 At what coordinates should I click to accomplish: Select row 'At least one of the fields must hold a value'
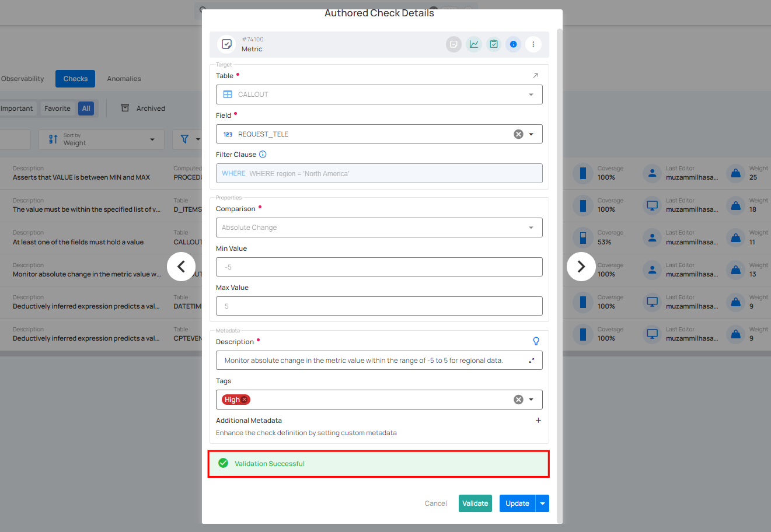(78, 242)
